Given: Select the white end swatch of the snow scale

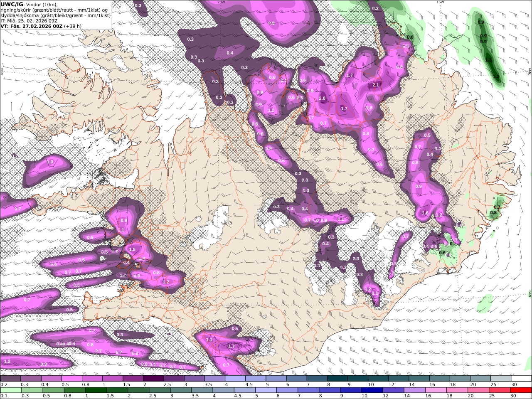Looking at the screenshot, I should coord(521,378).
